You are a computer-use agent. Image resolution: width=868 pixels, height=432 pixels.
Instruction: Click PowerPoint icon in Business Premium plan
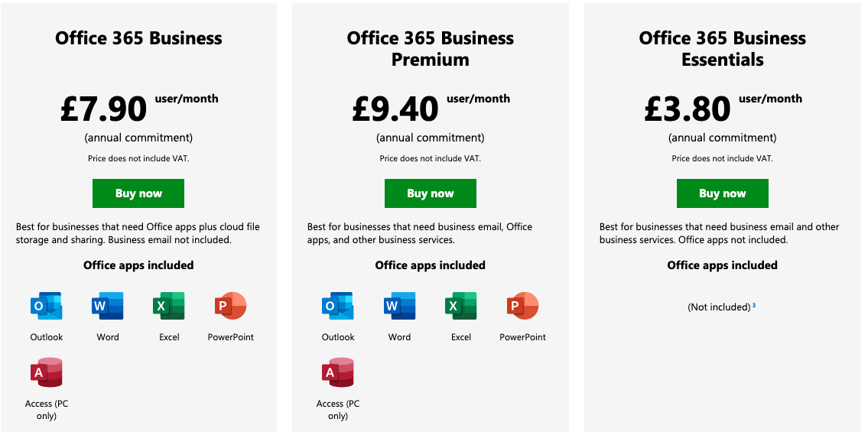522,307
